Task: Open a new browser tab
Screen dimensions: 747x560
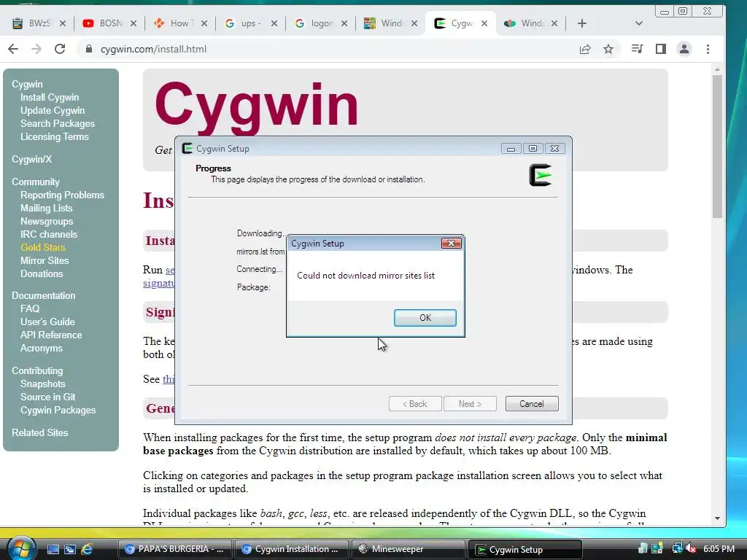Action: coord(581,23)
